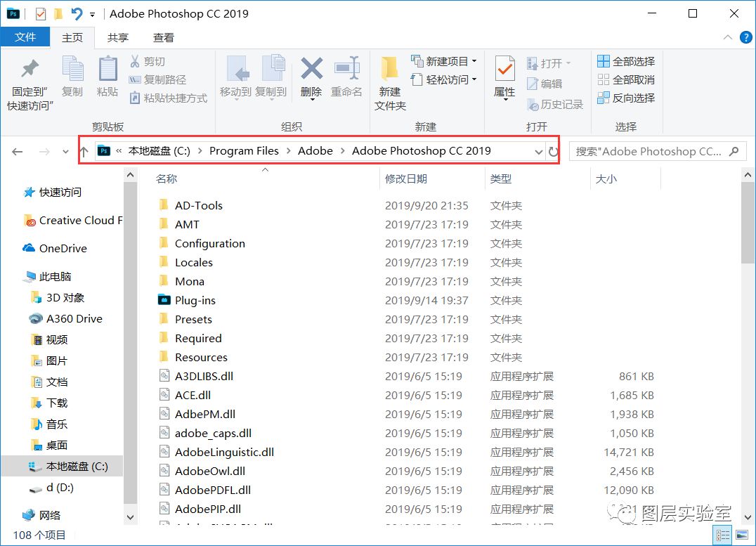This screenshot has width=756, height=546.
Task: Click the Up one level arrow
Action: point(84,152)
